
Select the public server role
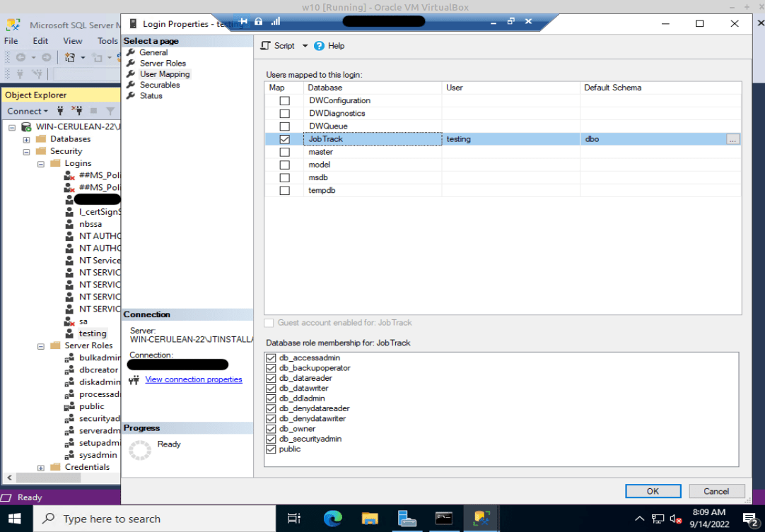(x=91, y=406)
